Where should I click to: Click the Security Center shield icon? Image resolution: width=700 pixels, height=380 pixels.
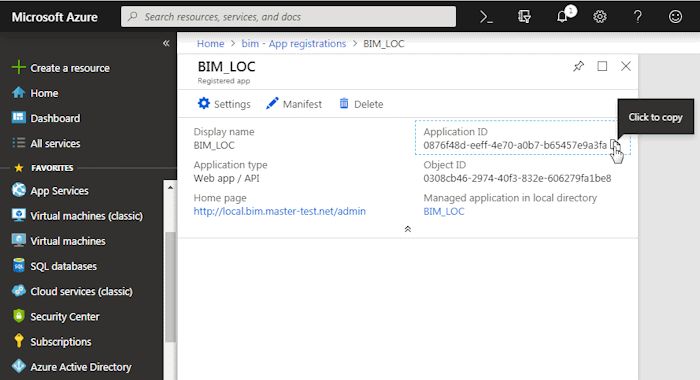coord(19,316)
